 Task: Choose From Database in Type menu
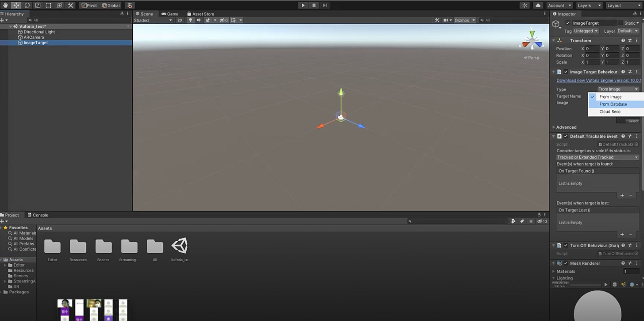(616, 104)
